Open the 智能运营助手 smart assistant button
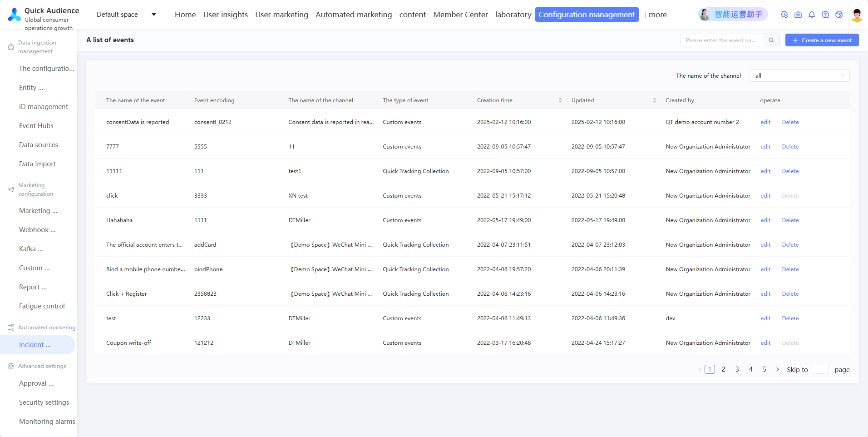 tap(733, 15)
